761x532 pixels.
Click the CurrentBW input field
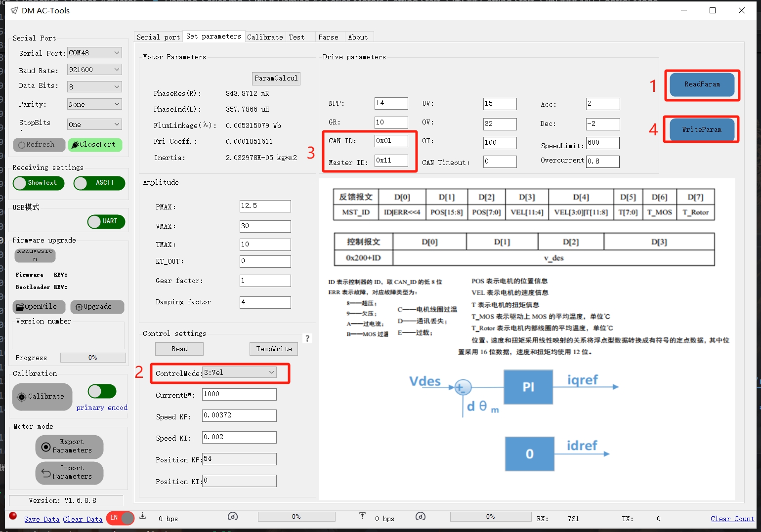[x=239, y=394]
